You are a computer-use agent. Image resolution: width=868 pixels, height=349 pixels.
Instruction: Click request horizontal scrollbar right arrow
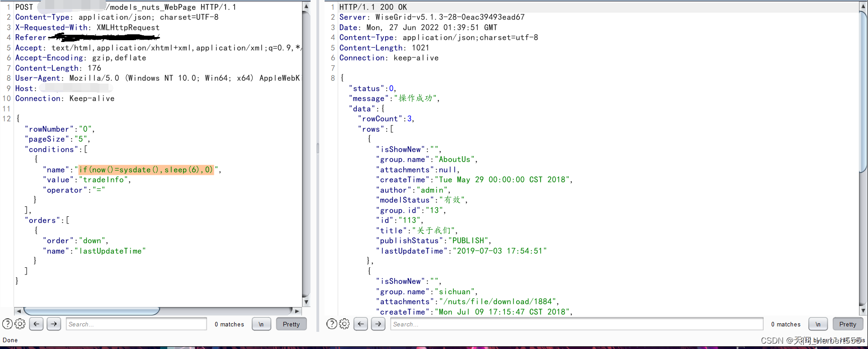tap(297, 311)
